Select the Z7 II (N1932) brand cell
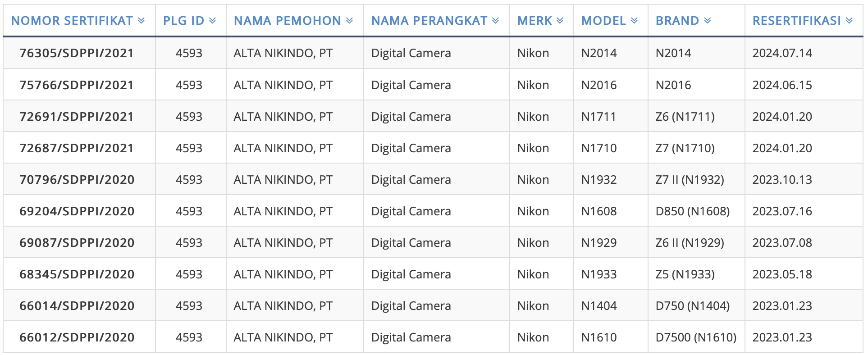Viewport: 868px width, 355px height. click(690, 180)
